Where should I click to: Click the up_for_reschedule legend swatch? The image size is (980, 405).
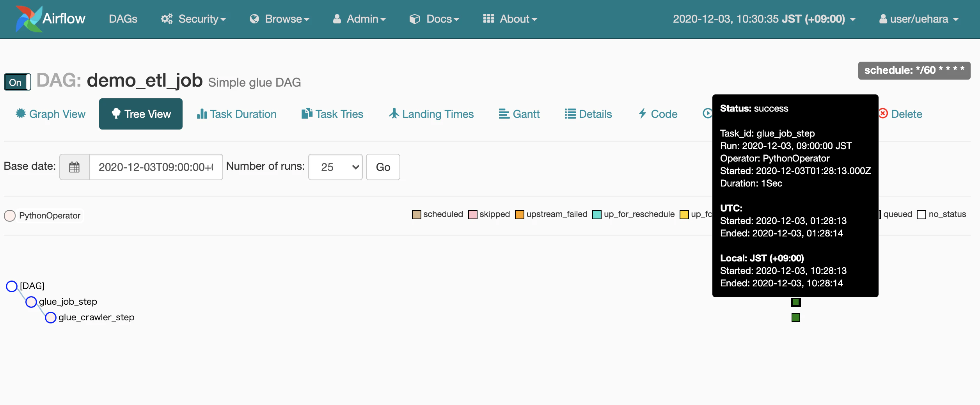click(x=597, y=215)
